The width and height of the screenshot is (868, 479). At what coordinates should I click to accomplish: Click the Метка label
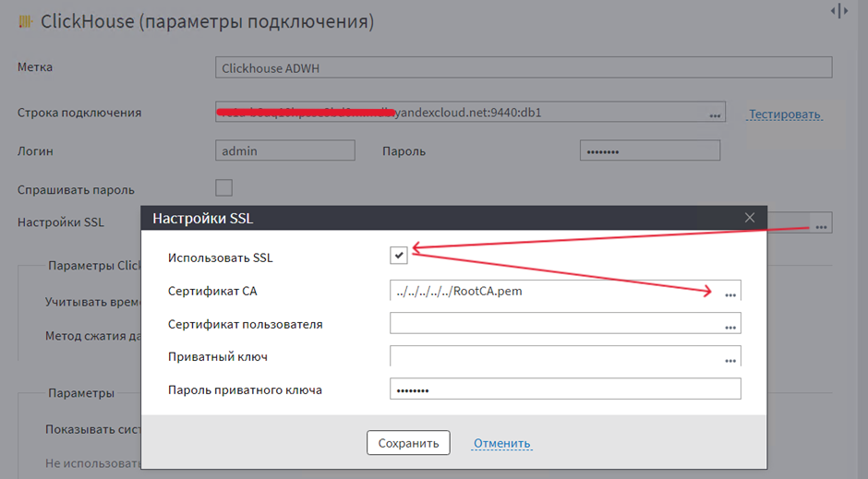[x=35, y=67]
